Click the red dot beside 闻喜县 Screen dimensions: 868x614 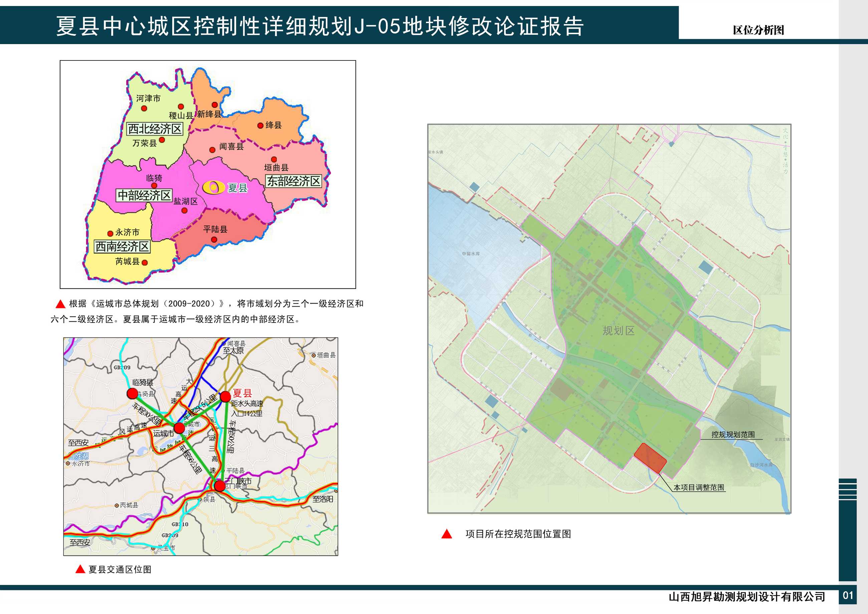[x=212, y=150]
